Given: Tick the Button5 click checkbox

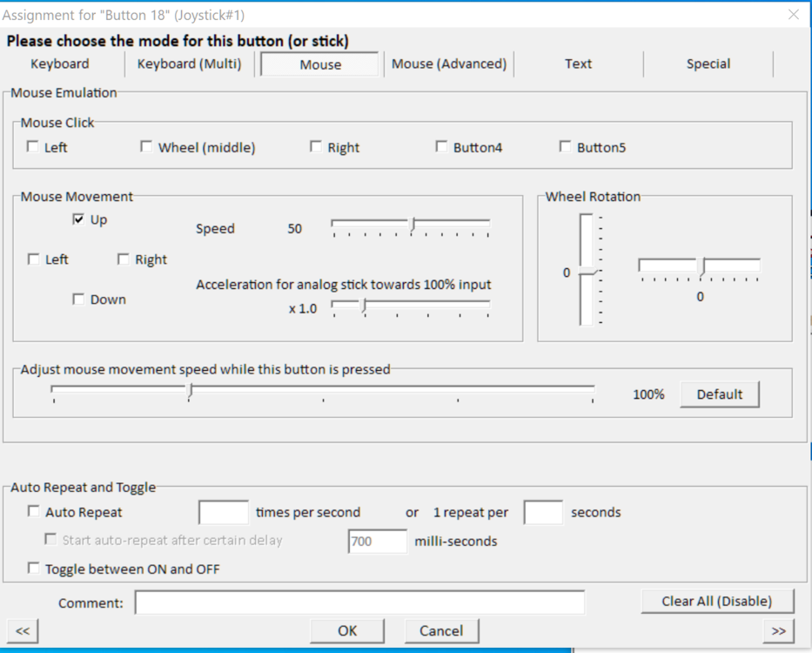Looking at the screenshot, I should tap(566, 146).
